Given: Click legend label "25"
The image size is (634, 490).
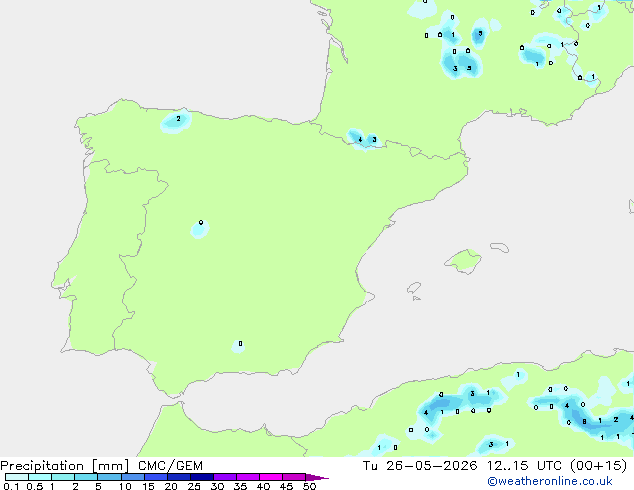Looking at the screenshot, I should point(194,486).
